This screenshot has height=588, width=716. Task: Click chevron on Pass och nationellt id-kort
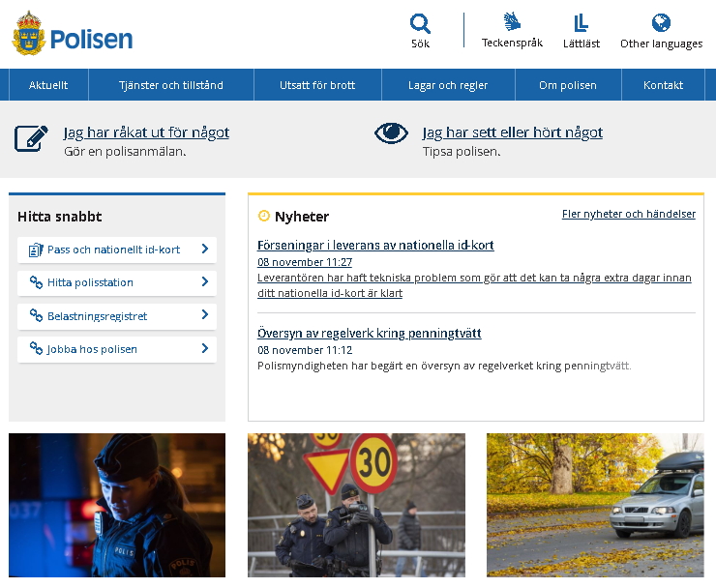(x=205, y=249)
